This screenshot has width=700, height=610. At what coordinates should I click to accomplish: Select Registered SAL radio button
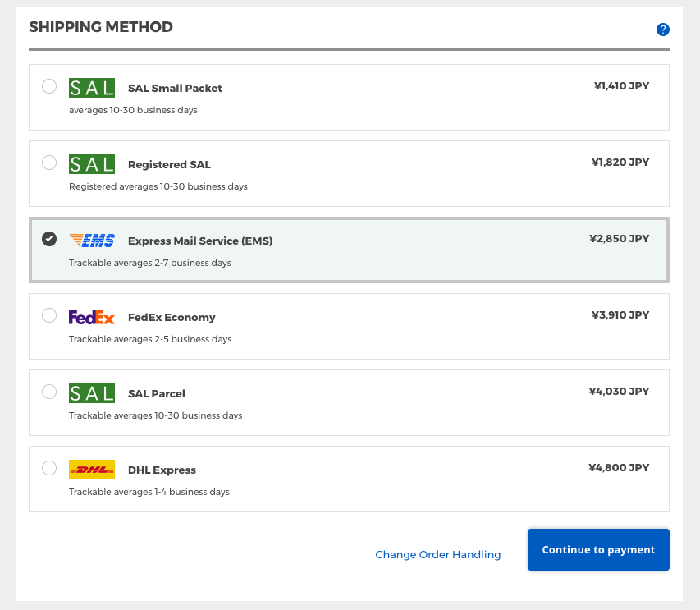[x=49, y=163]
